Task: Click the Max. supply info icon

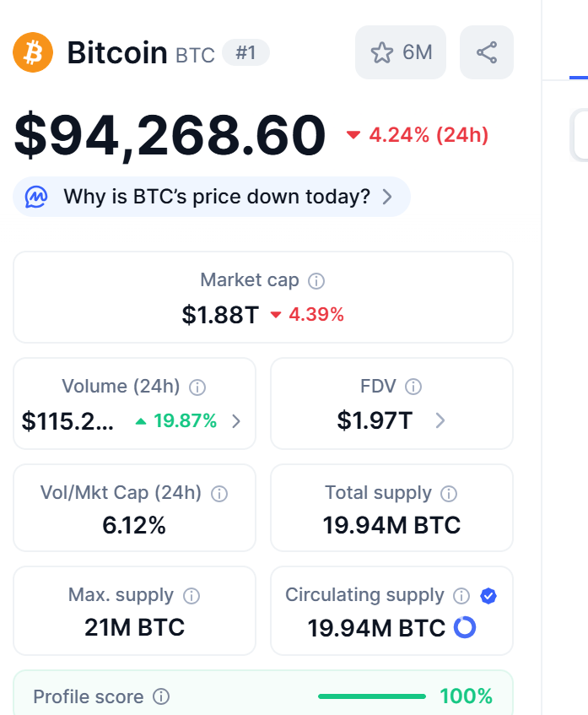Action: click(x=192, y=596)
